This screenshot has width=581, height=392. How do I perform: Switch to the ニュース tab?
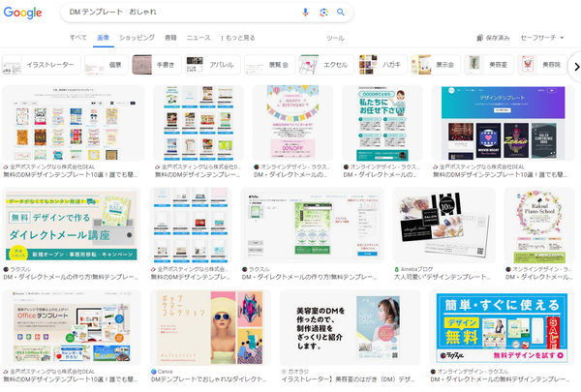click(x=199, y=38)
